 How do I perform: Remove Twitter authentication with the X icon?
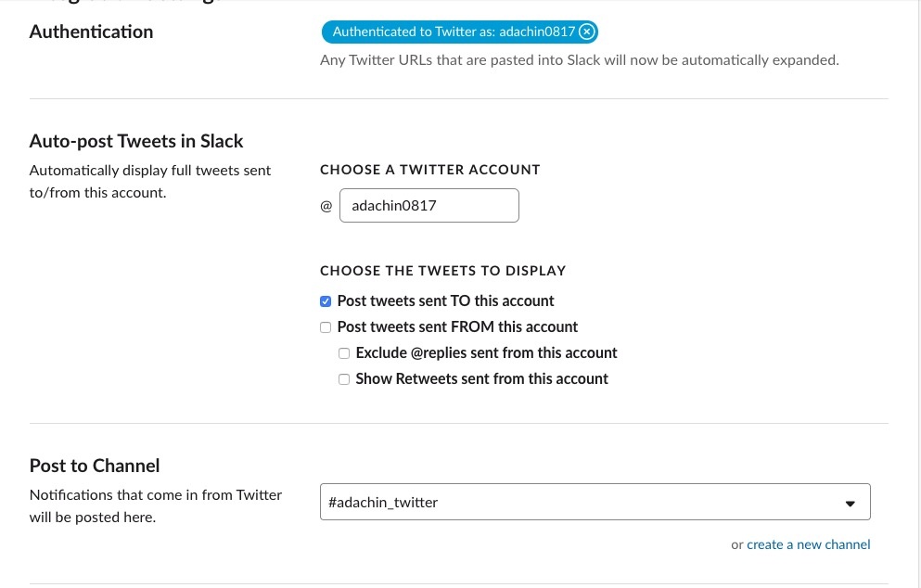tap(586, 32)
